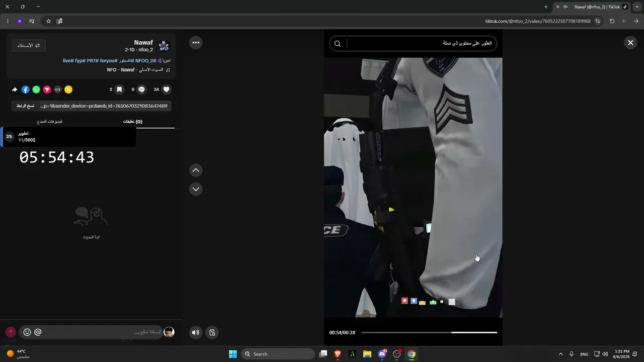Open Nawaf's profile avatar
Screen dimensions: 644x362
point(164,46)
